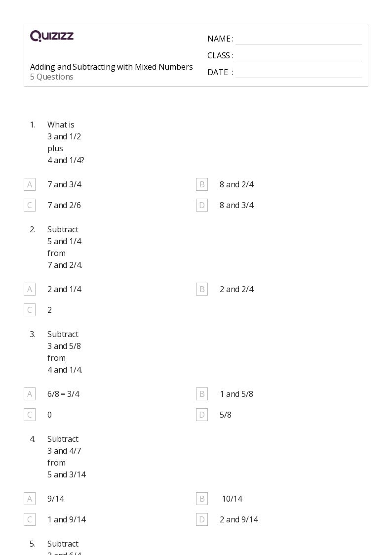The width and height of the screenshot is (392, 555).
Task: Click the worksheet title 'Adding and Subtracting with Mixed Numbers'
Action: (x=112, y=67)
